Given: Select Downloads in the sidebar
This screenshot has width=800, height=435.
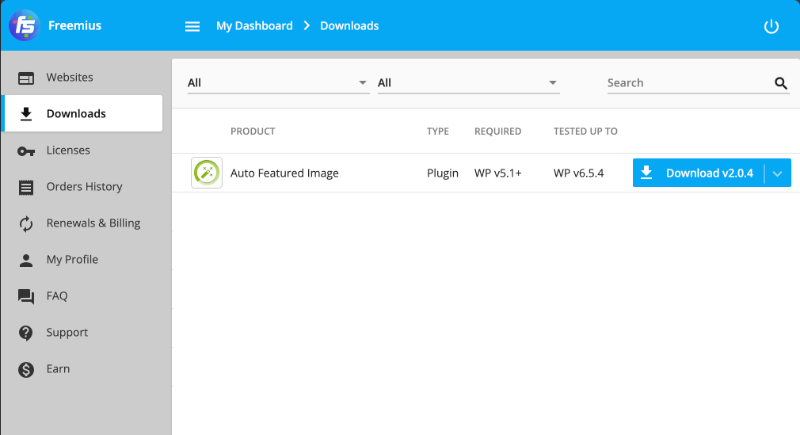Looking at the screenshot, I should [x=82, y=113].
